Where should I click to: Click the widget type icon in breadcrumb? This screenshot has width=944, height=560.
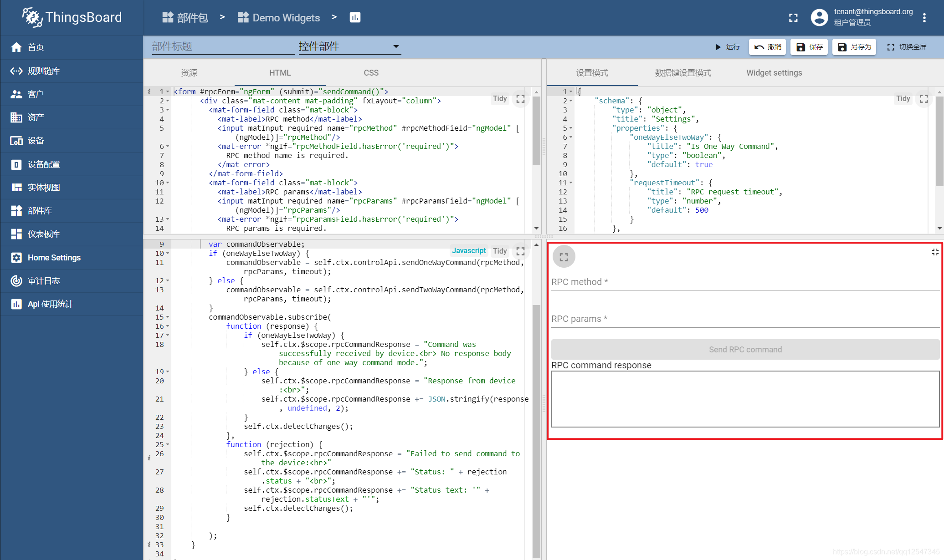(355, 17)
